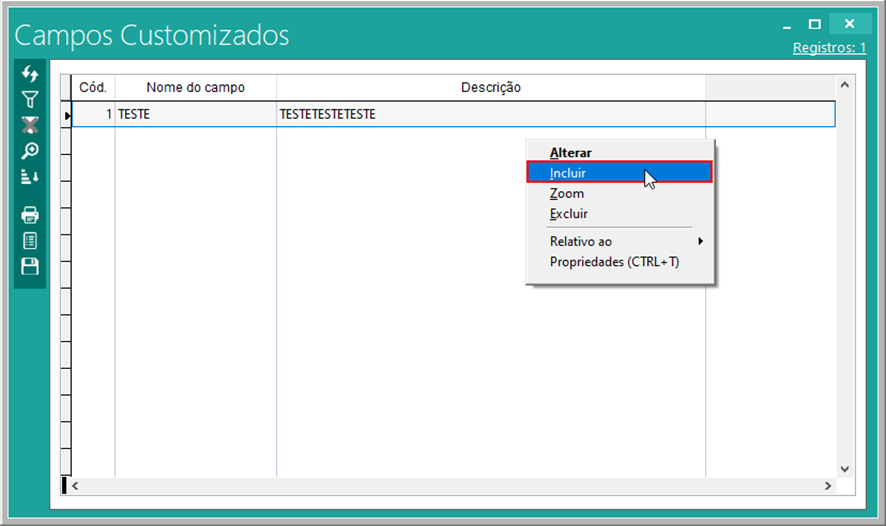This screenshot has width=886, height=526.
Task: Click the vertical scrollbar down arrow
Action: (x=843, y=468)
